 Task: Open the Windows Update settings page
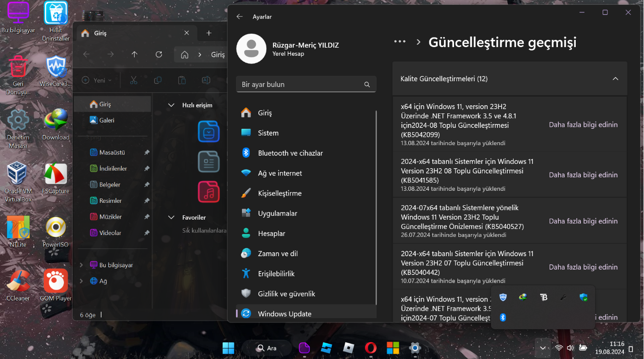tap(284, 314)
